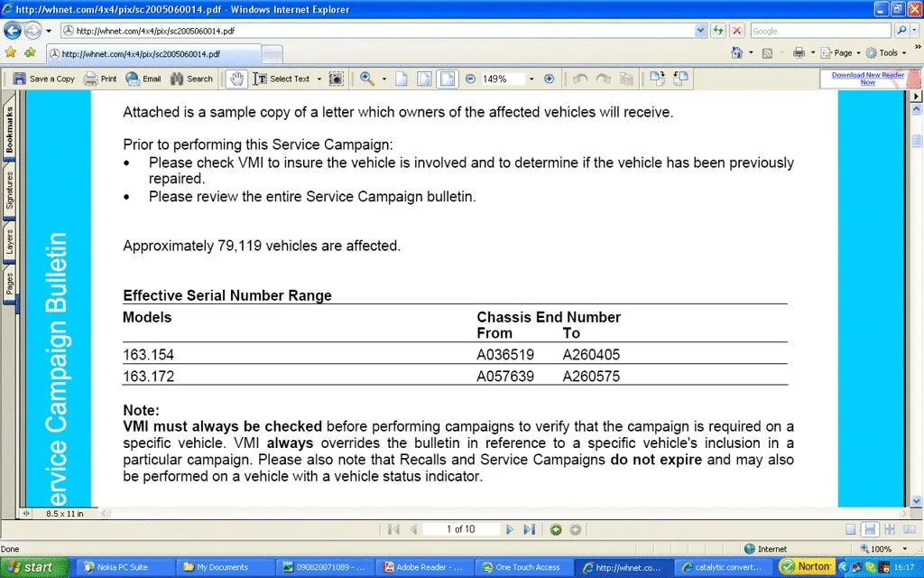The height and width of the screenshot is (578, 924).
Task: Rotate the page clockwise
Action: 657,79
